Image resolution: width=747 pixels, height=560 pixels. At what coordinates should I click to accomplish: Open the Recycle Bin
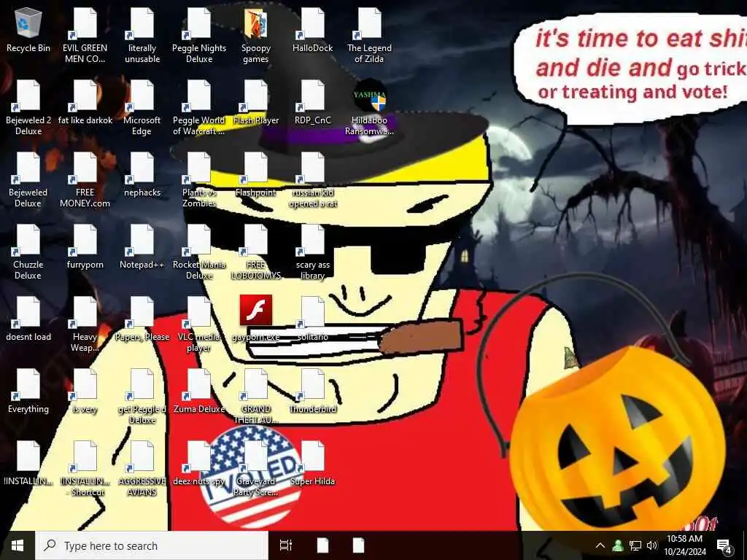coord(28,29)
